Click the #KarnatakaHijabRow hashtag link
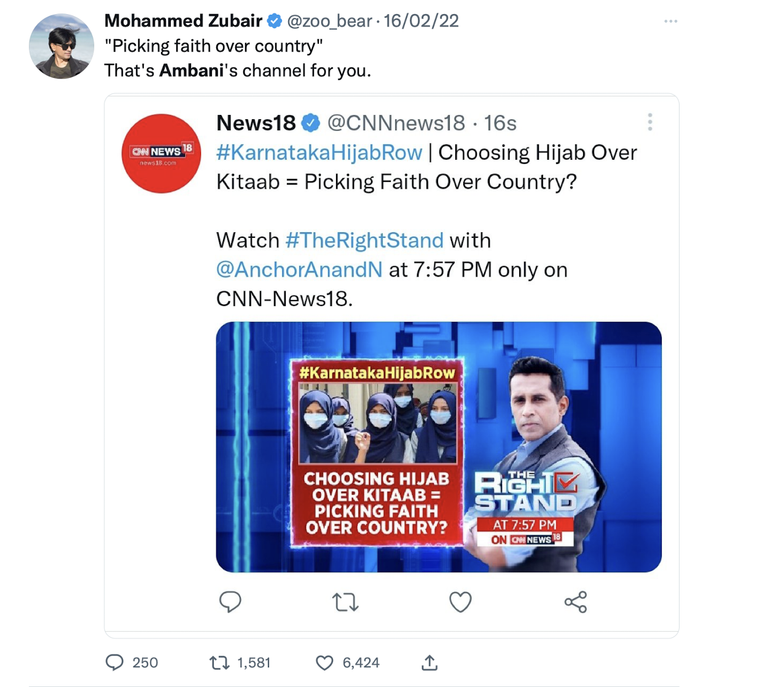The image size is (784, 687). [x=319, y=152]
